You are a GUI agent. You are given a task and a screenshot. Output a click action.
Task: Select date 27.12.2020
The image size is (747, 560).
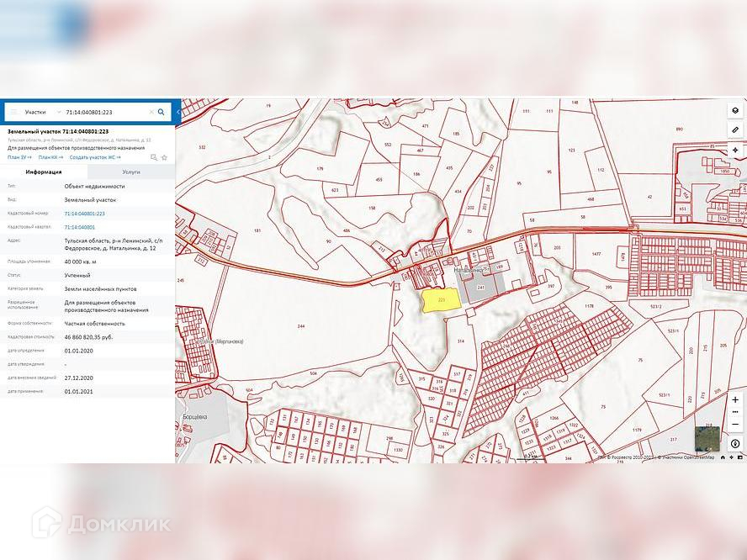pos(78,378)
